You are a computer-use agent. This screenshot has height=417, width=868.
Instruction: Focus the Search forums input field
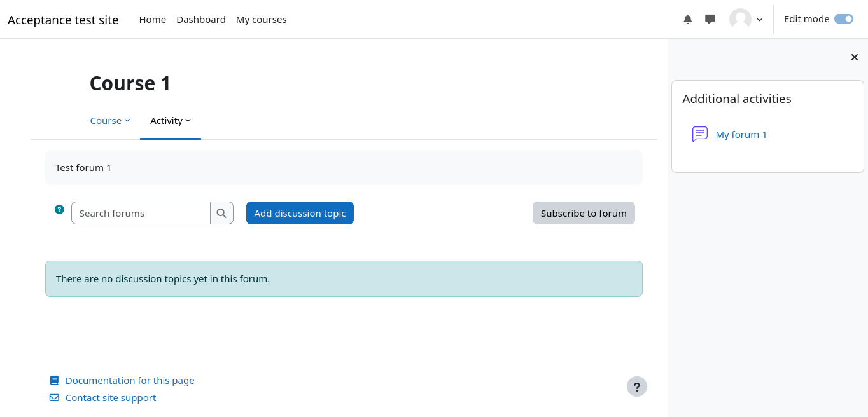point(141,213)
